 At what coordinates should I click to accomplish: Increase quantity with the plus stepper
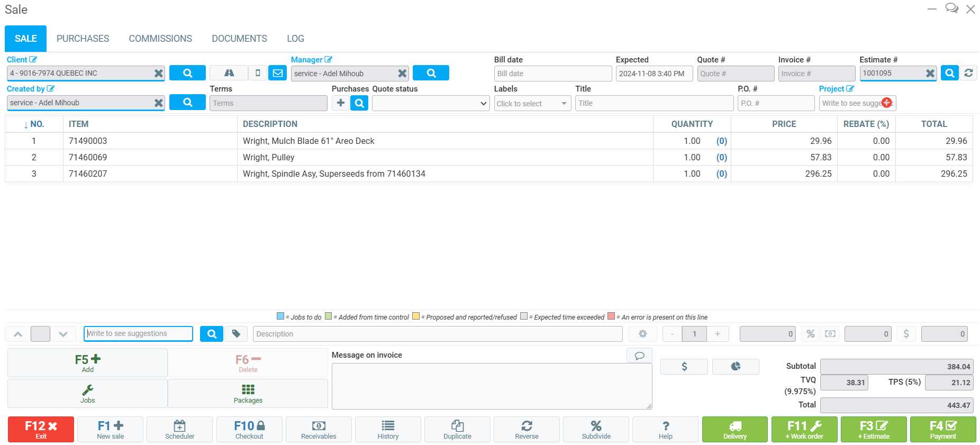(718, 334)
